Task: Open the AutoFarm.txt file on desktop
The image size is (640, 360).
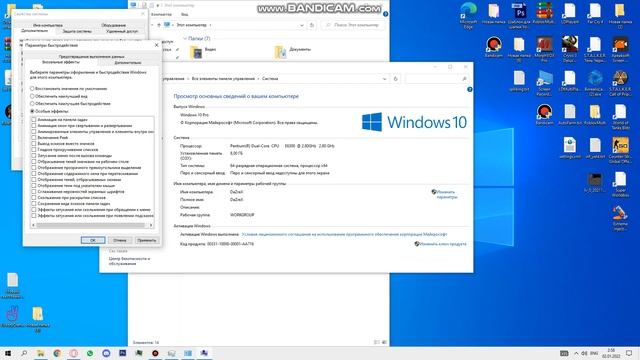Action: click(x=569, y=114)
